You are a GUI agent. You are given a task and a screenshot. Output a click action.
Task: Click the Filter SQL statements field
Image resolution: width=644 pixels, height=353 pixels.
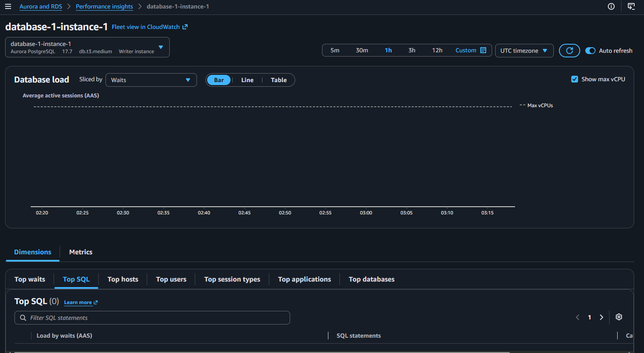152,318
